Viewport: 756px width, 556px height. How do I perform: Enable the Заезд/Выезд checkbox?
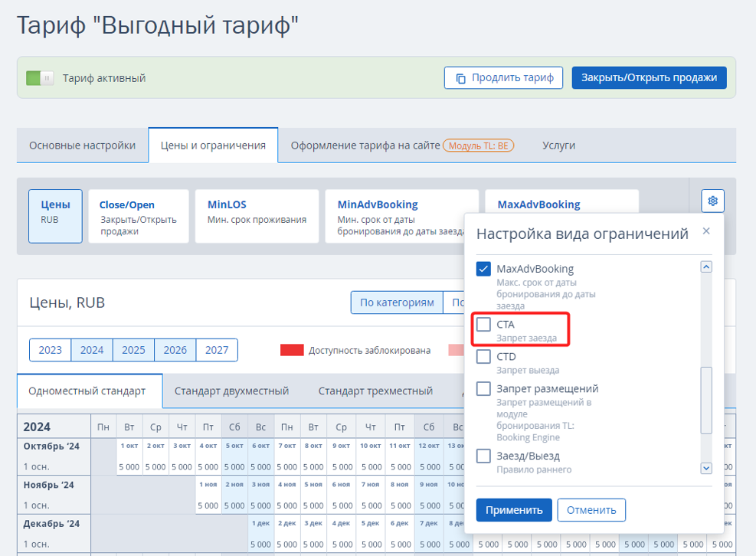(x=483, y=456)
